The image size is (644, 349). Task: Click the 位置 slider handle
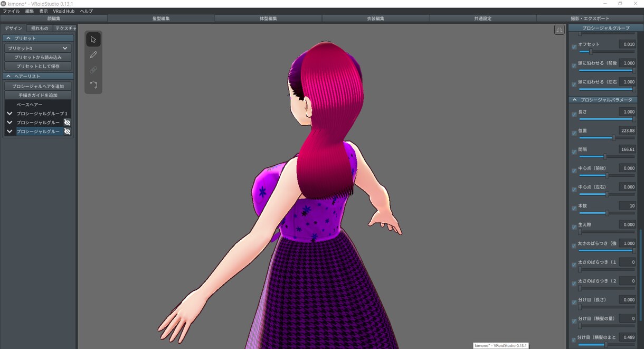613,138
